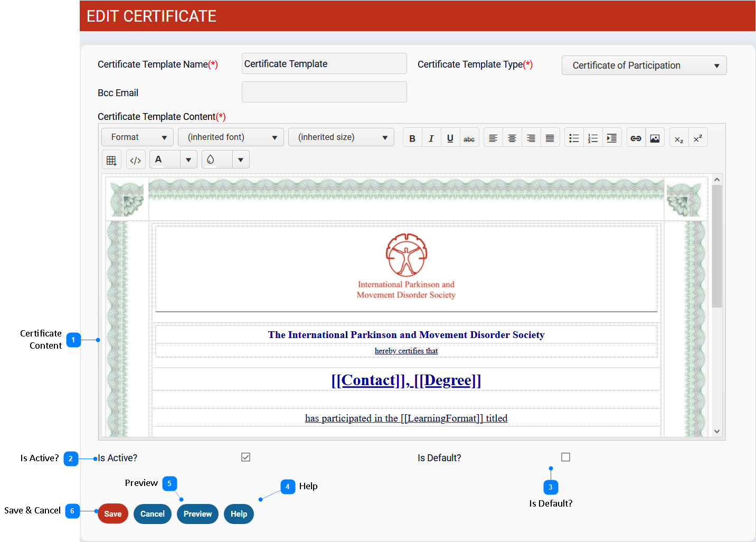Open Certificate Template Type dropdown

pos(644,66)
